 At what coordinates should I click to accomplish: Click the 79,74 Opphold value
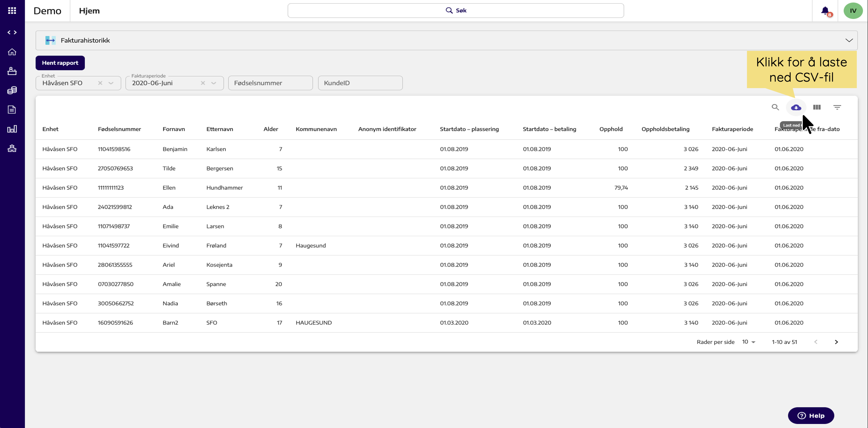coord(621,188)
